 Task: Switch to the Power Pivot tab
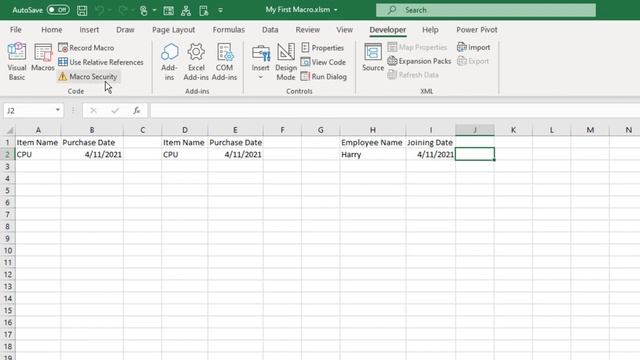click(x=477, y=30)
